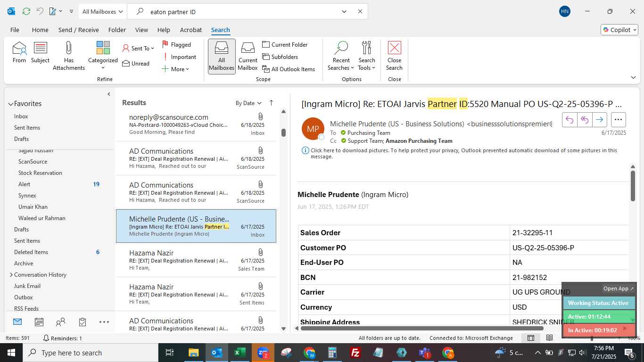Open Search Tools dropdown

pyautogui.click(x=367, y=56)
